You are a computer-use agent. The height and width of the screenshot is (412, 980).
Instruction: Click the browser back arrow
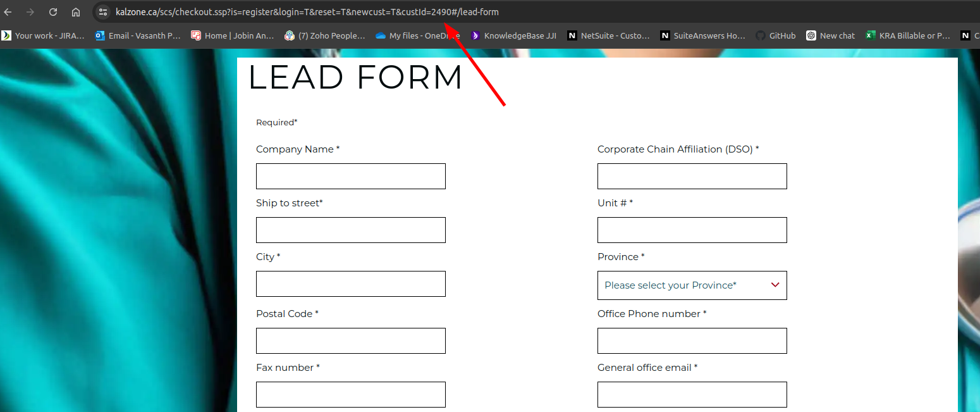[x=8, y=12]
